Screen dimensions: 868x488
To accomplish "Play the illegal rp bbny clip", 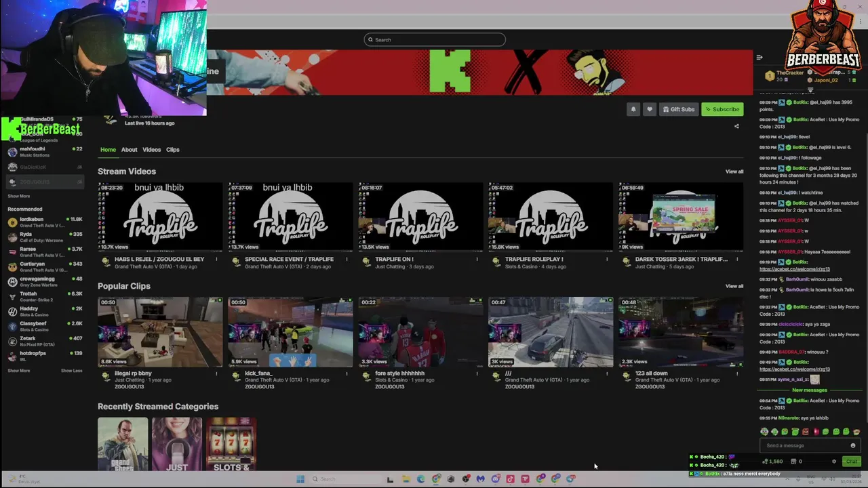I will [160, 331].
